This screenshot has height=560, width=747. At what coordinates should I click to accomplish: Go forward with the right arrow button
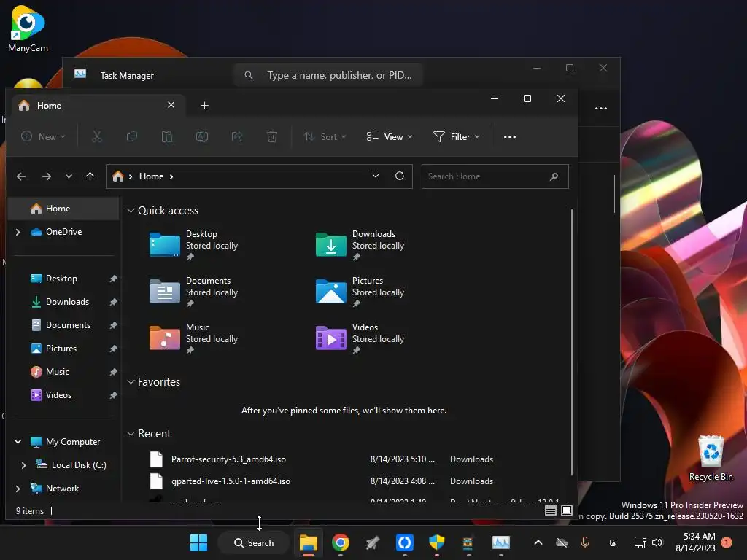coord(46,176)
